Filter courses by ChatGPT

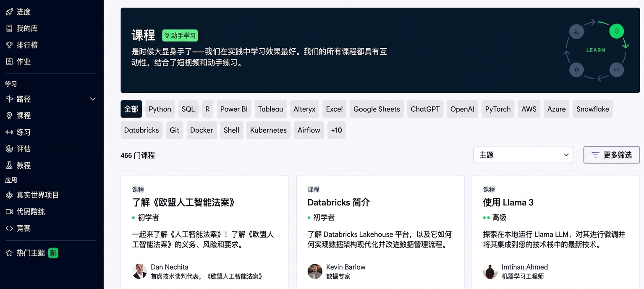pos(425,109)
